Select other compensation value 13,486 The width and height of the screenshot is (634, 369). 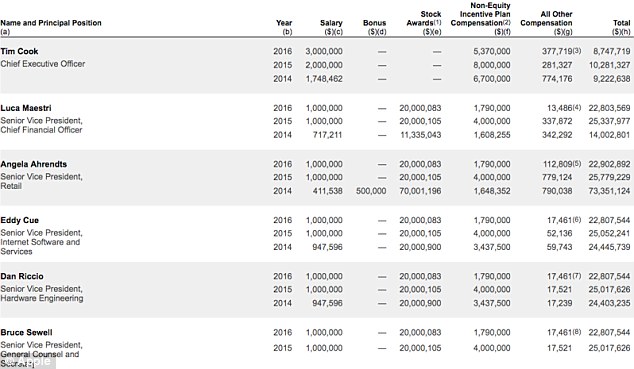pyautogui.click(x=560, y=108)
